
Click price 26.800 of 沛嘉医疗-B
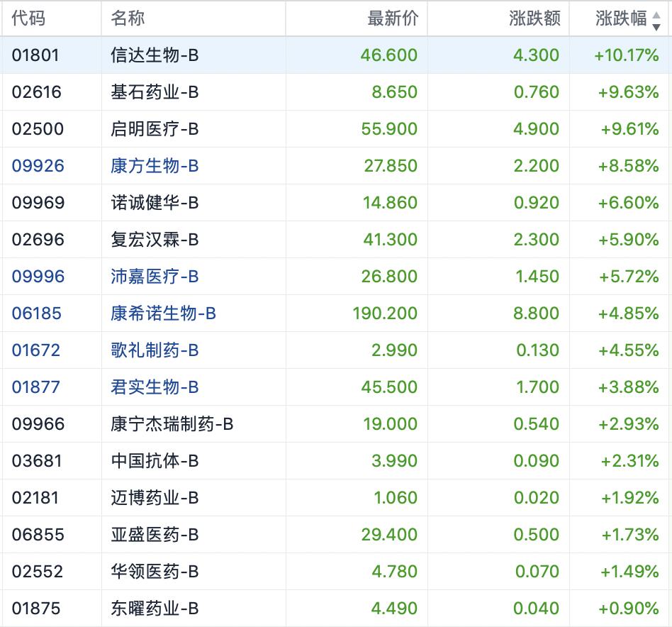(389, 277)
